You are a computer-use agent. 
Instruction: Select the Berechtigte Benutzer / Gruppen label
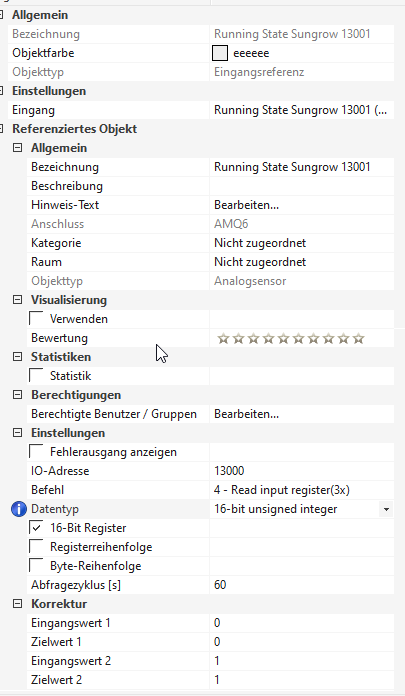(x=114, y=414)
